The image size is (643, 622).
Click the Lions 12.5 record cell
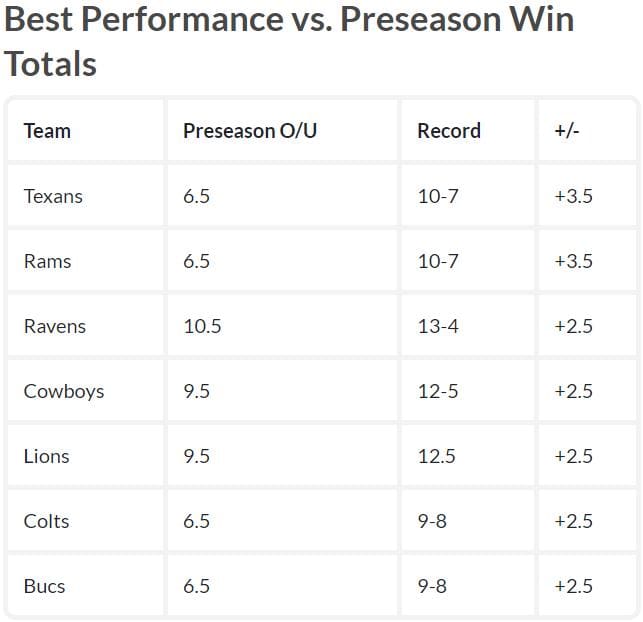[437, 456]
